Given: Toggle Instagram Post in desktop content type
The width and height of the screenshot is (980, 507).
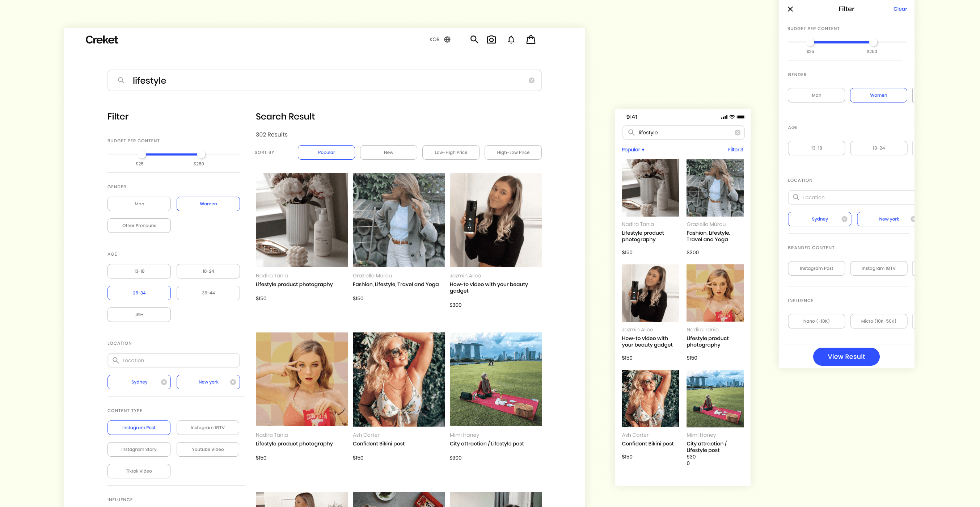Looking at the screenshot, I should pos(139,428).
